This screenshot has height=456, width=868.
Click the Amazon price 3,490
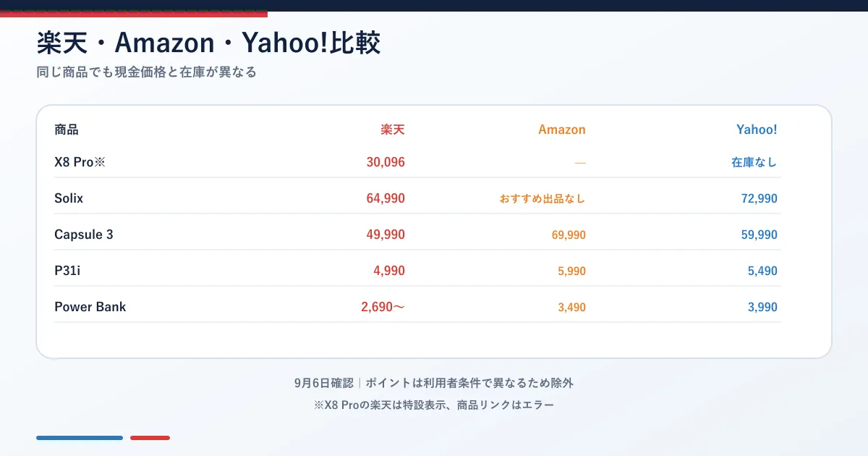tap(571, 307)
